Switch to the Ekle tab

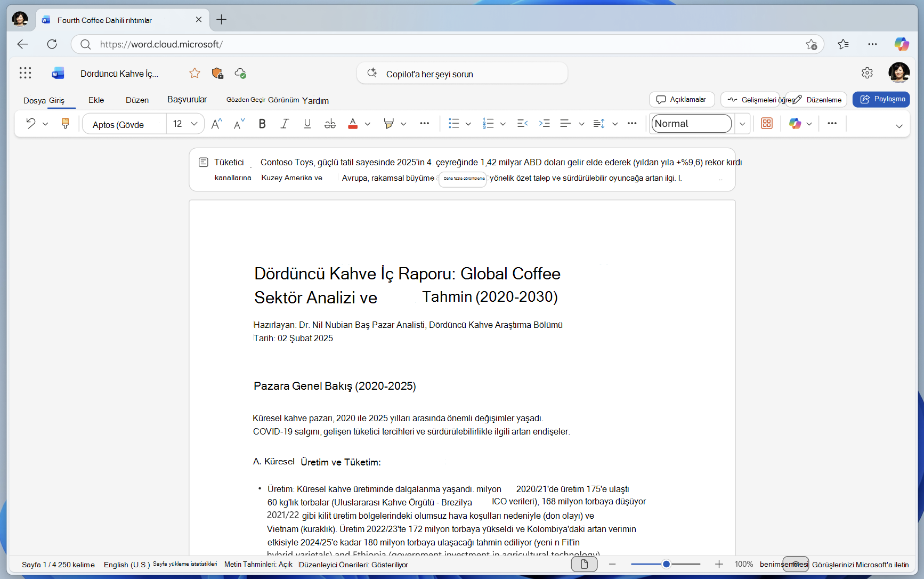96,100
